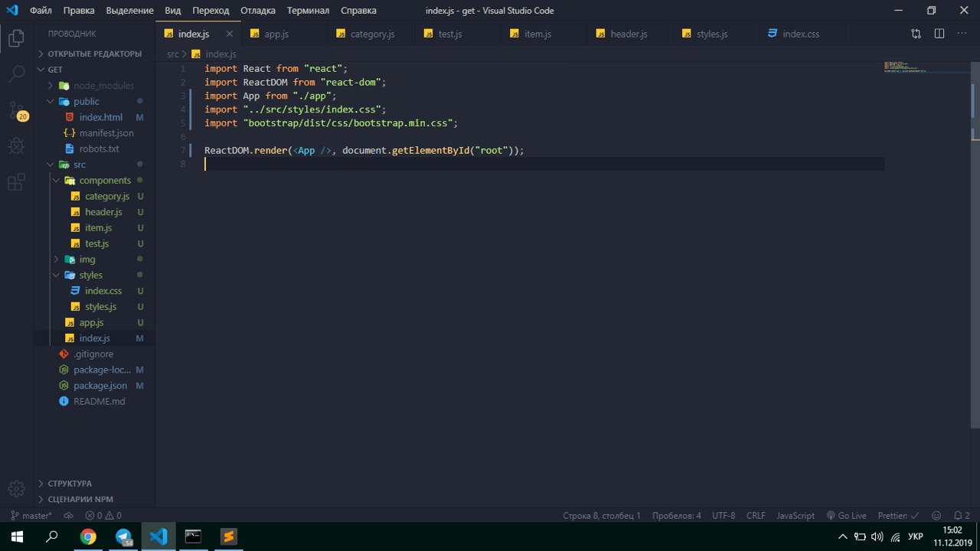
Task: Open editor More Actions ellipsis
Action: click(x=962, y=34)
